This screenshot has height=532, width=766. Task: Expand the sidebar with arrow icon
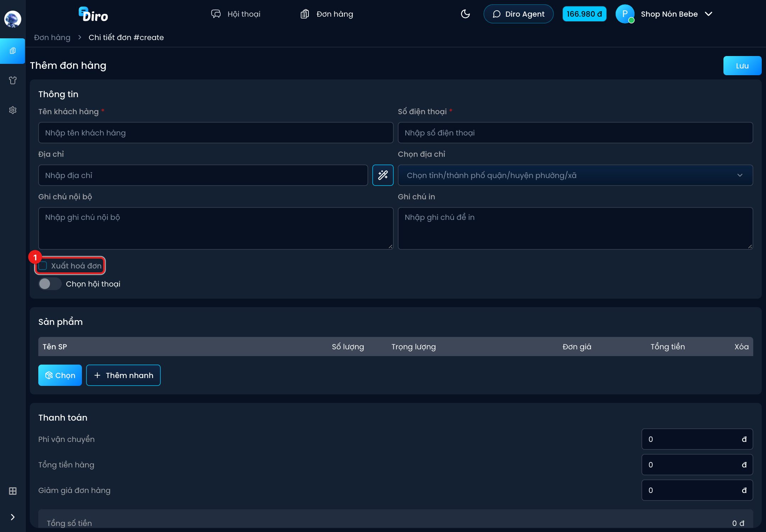pos(13,517)
